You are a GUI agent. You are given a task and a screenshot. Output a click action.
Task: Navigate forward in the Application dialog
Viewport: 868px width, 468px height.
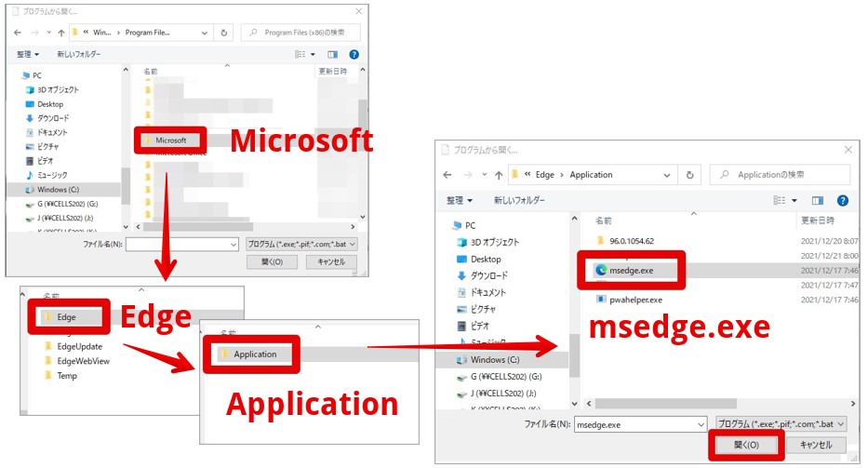click(x=468, y=175)
